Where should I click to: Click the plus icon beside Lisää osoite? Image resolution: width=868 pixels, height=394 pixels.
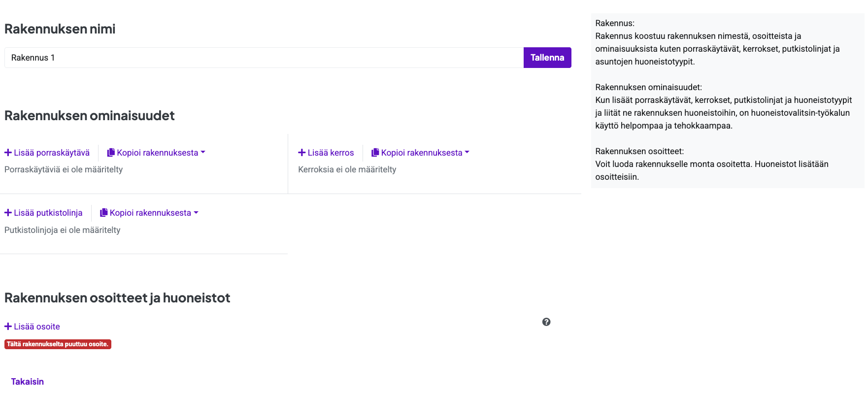(x=8, y=327)
